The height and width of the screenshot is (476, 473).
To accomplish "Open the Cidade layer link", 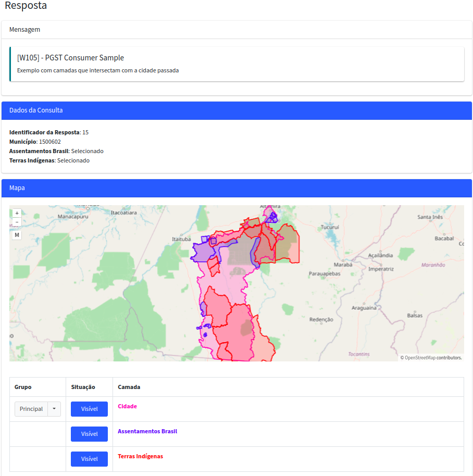I will [127, 406].
